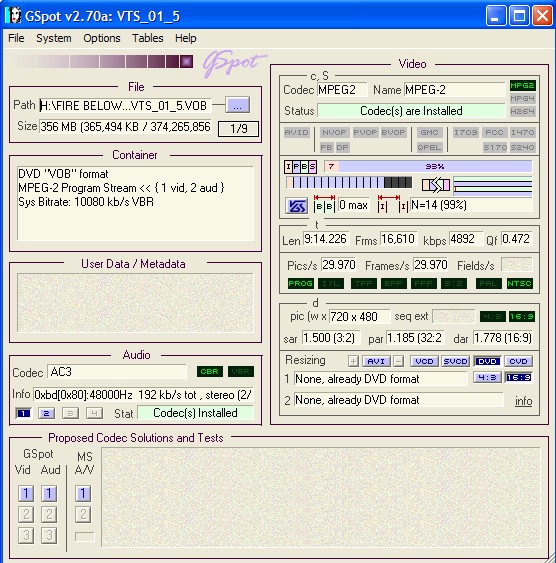556x563 pixels.
Task: Click the resize arrow icon beside frame bar
Action: point(436,185)
